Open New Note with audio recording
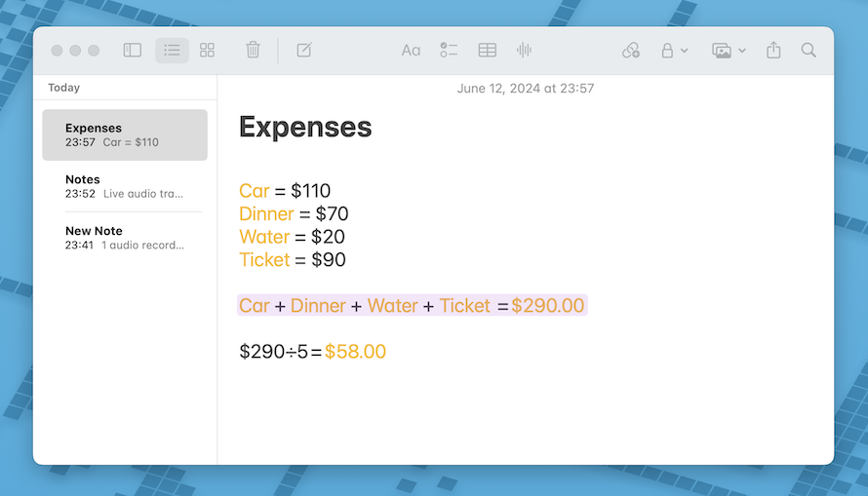Screen dimensions: 868x496 [125, 238]
